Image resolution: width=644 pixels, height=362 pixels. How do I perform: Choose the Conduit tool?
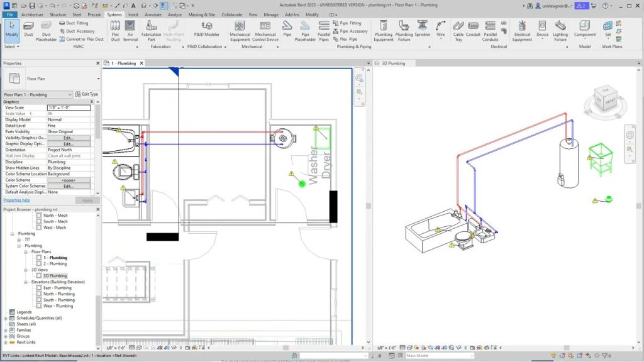click(x=473, y=29)
